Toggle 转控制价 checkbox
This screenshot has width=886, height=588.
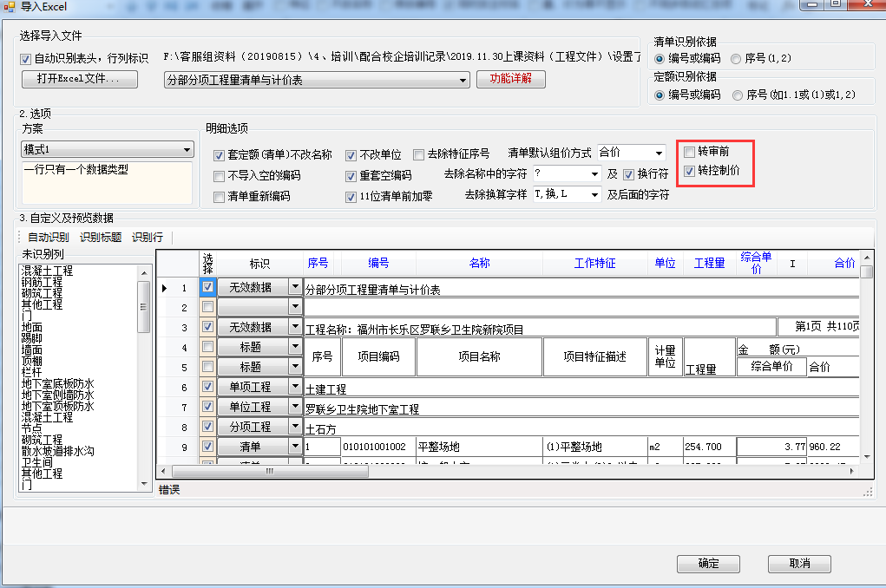689,171
